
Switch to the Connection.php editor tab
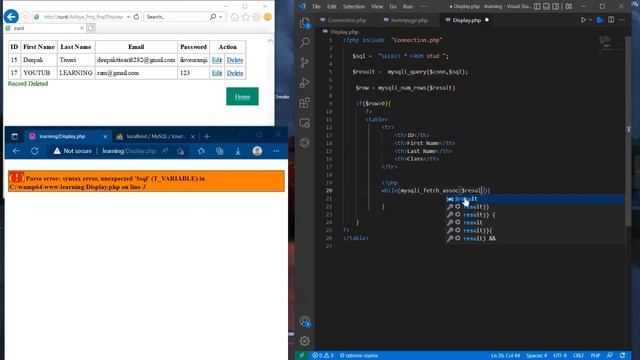point(347,20)
